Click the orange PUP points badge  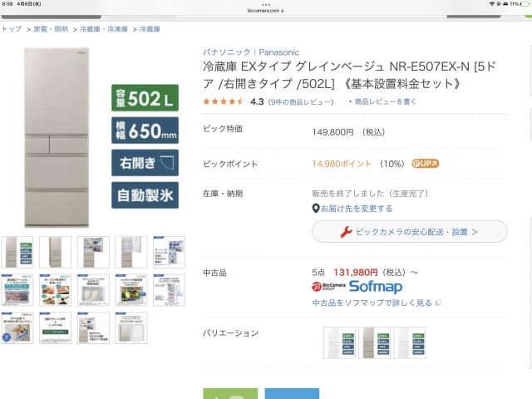point(425,164)
